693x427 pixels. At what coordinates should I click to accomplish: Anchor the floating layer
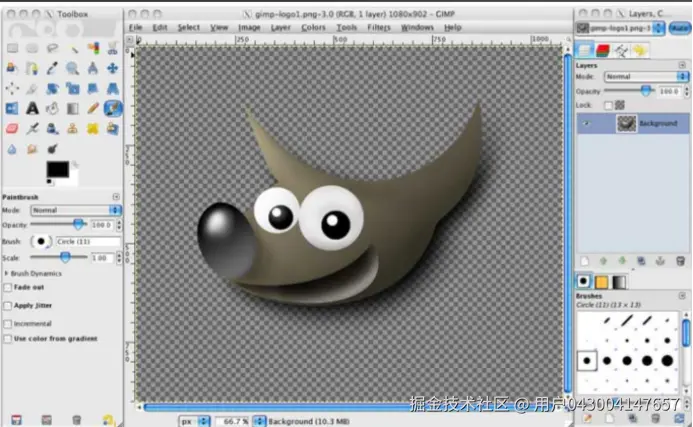tap(660, 261)
